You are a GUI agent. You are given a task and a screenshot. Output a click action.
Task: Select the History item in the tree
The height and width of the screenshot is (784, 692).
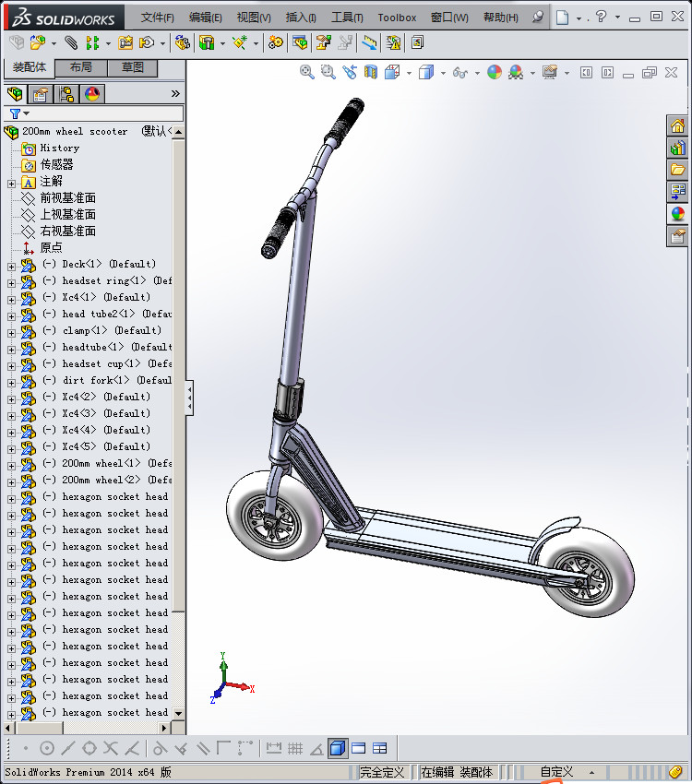(x=59, y=148)
